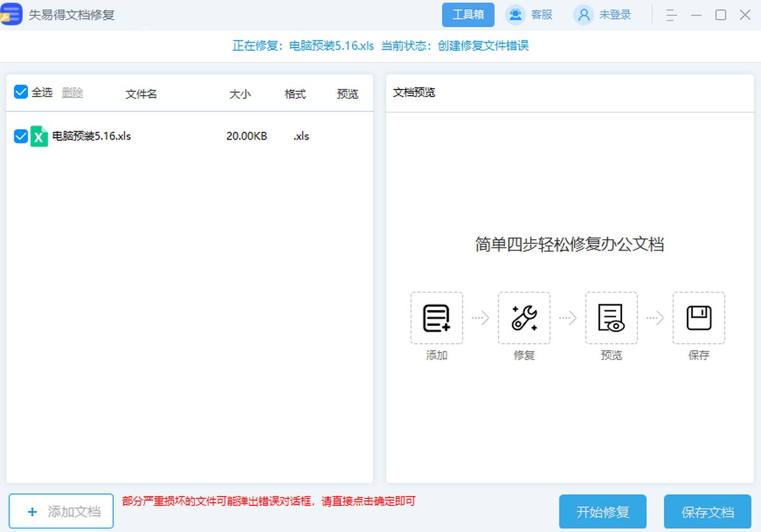Click the 客服 customer service headset icon
Screen dimensions: 761x532
point(516,15)
